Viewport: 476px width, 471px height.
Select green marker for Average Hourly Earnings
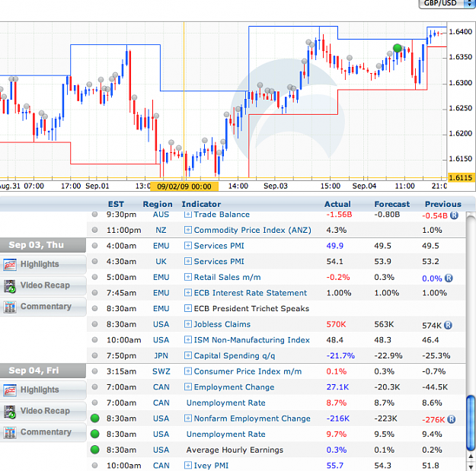click(x=95, y=450)
